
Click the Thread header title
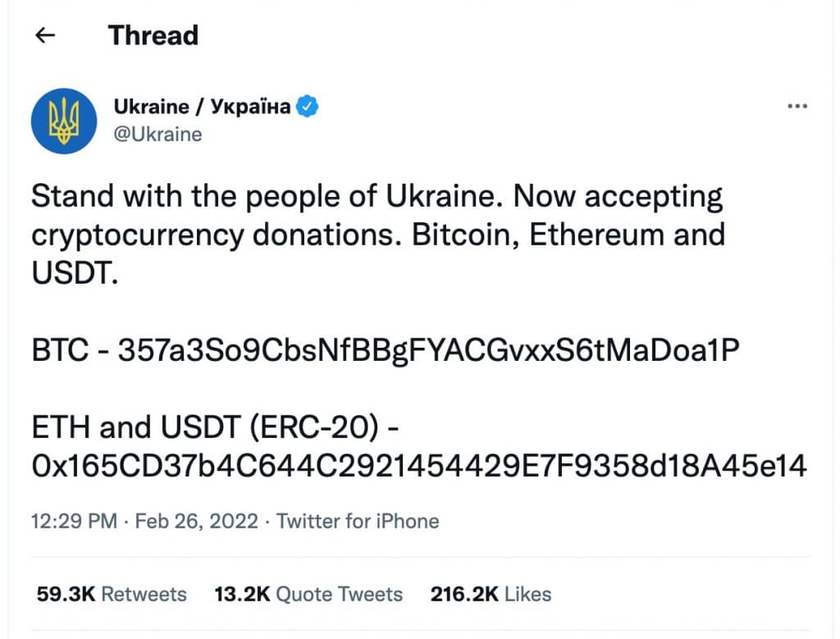click(x=153, y=35)
